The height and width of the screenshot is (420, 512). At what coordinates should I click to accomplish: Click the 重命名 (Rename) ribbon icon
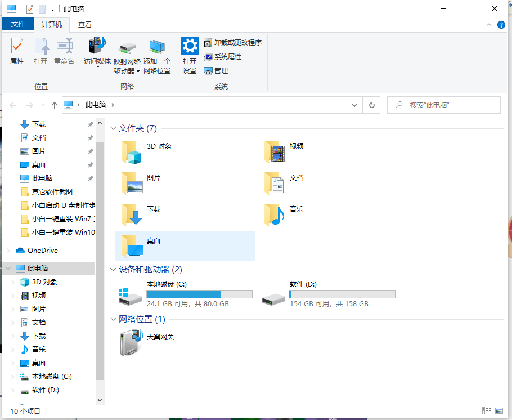[64, 51]
